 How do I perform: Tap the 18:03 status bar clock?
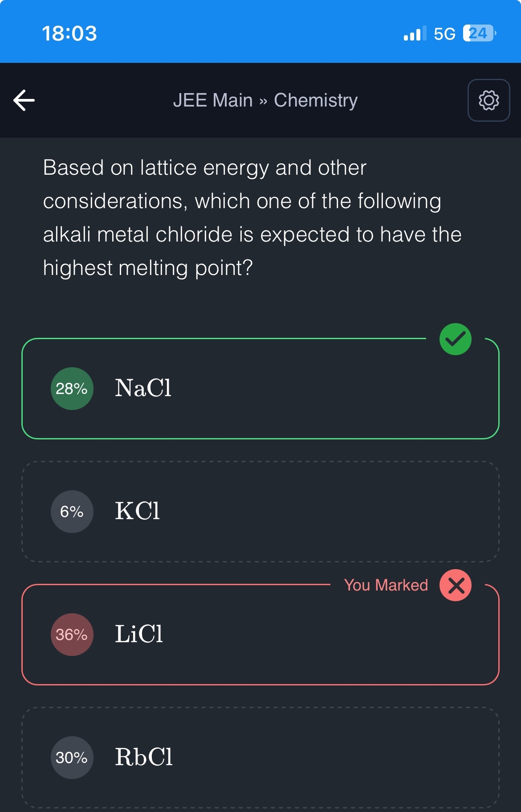coord(69,33)
